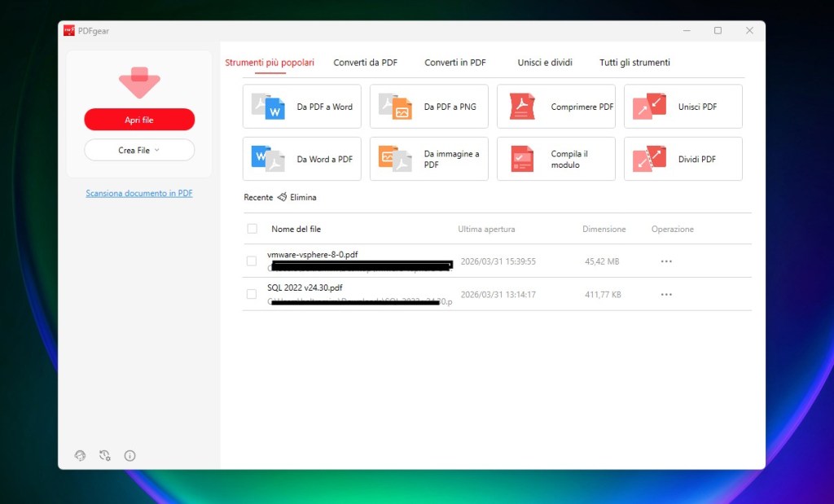Open the Da immagine a PDF tool
Screen dimensions: 834x504
(x=428, y=159)
